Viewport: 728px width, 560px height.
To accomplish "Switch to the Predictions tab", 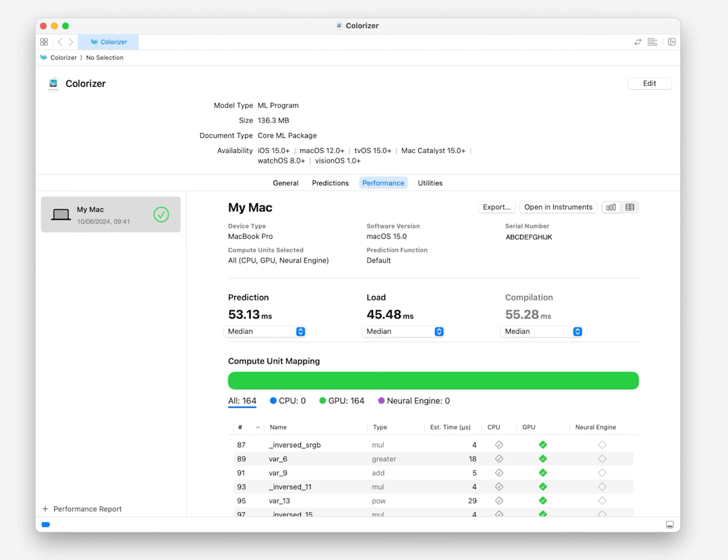I will click(330, 183).
